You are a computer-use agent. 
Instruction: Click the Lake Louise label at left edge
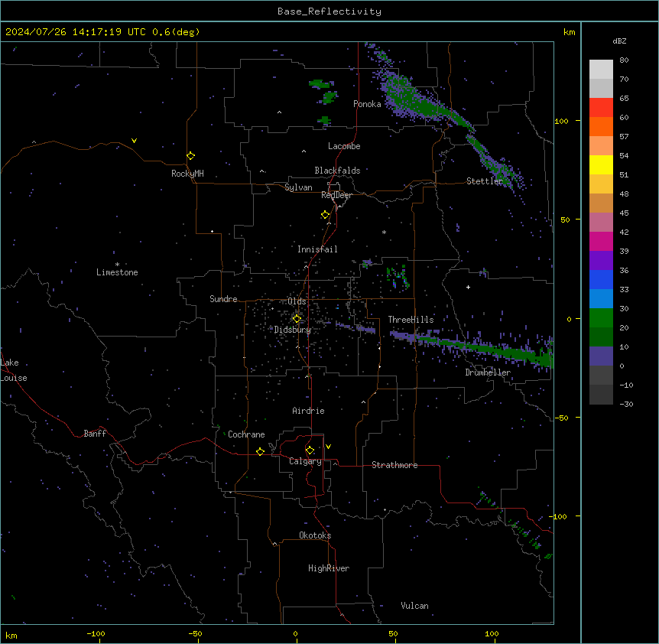[14, 370]
